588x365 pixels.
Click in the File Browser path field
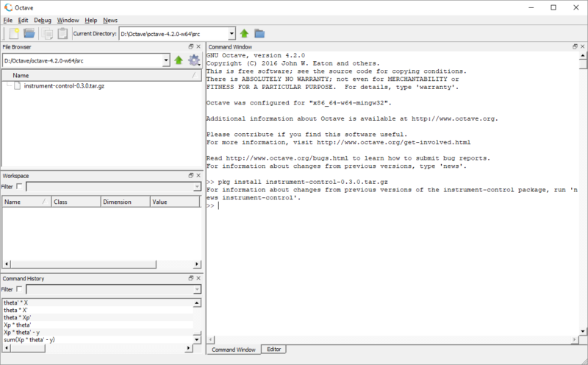click(83, 60)
